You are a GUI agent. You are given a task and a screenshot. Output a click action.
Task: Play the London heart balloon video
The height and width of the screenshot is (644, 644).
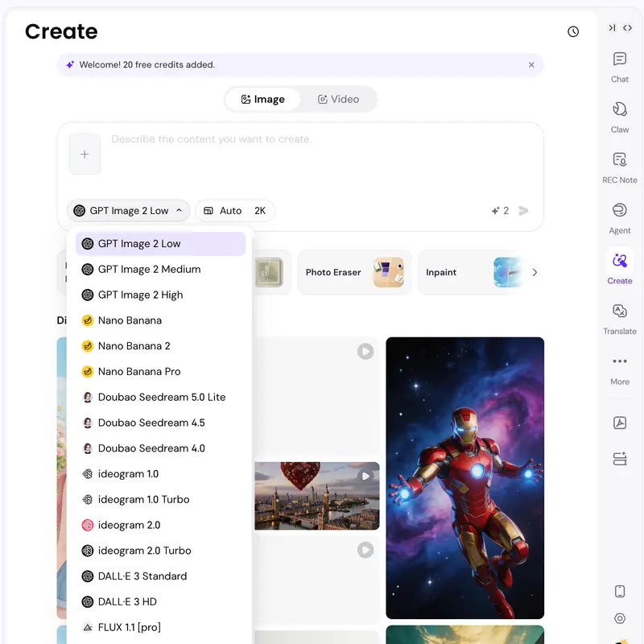point(365,476)
